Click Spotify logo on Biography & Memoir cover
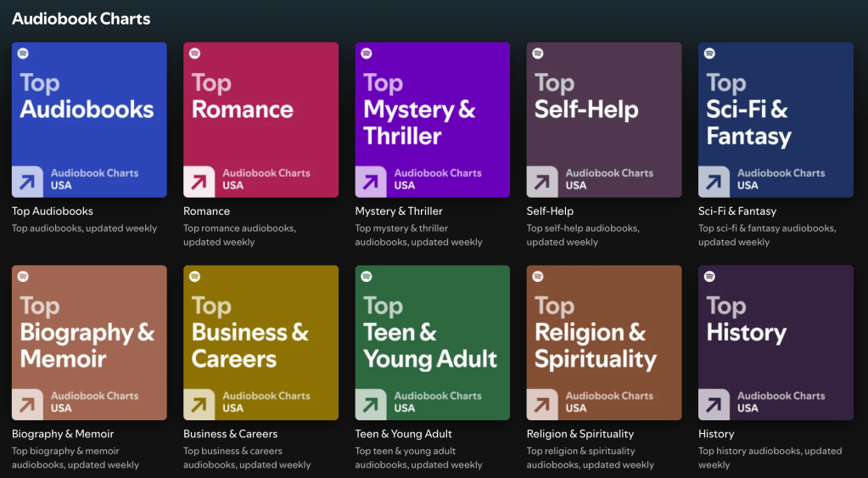 [23, 277]
